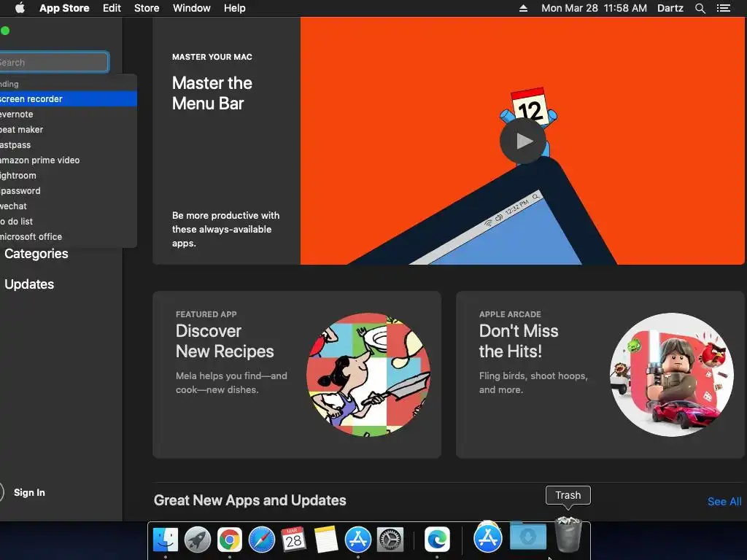747x560 pixels.
Task: Open the Discover New Recipes card
Action: click(297, 375)
